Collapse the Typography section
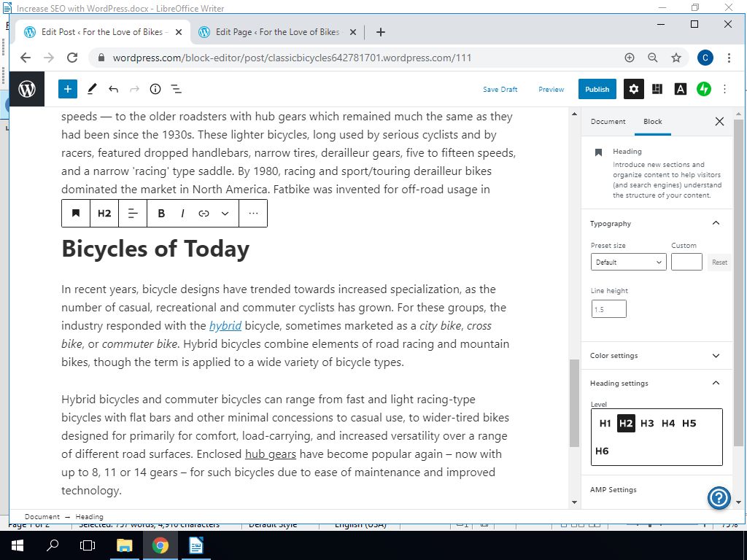The width and height of the screenshot is (747, 560). [x=716, y=223]
